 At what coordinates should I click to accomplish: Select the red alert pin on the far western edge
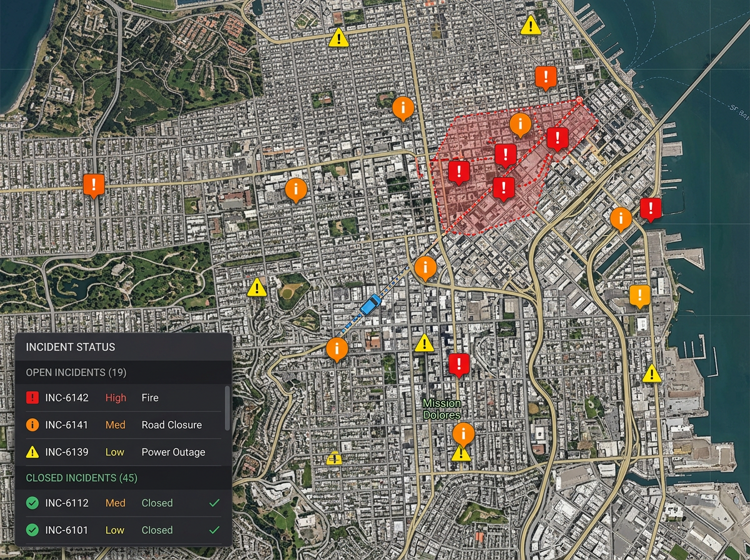[x=94, y=184]
